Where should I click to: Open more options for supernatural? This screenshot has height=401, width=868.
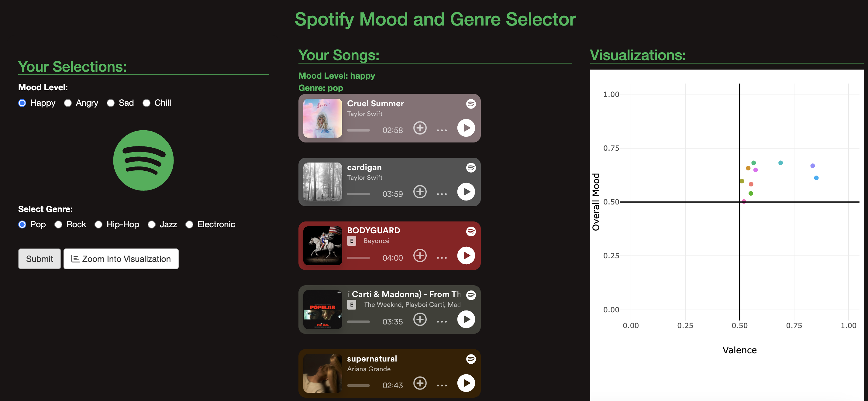click(441, 384)
